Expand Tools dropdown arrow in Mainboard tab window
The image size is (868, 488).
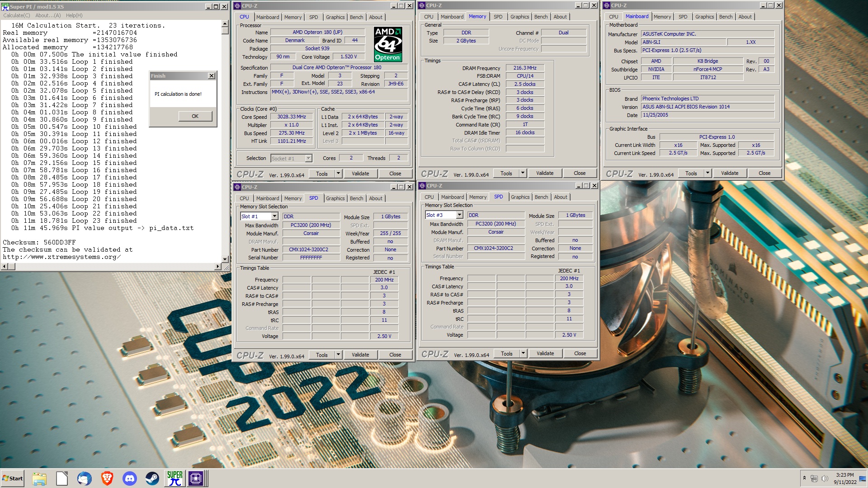(708, 173)
